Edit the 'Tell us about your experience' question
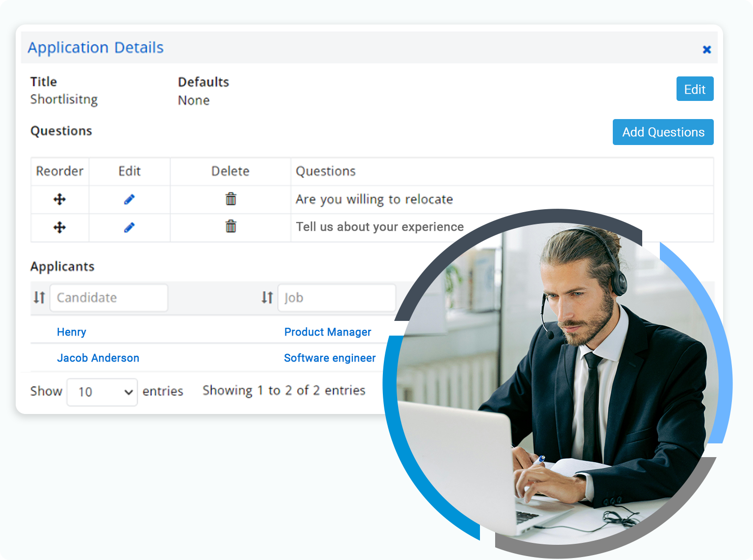Screen dimensions: 753x560 coord(129,227)
